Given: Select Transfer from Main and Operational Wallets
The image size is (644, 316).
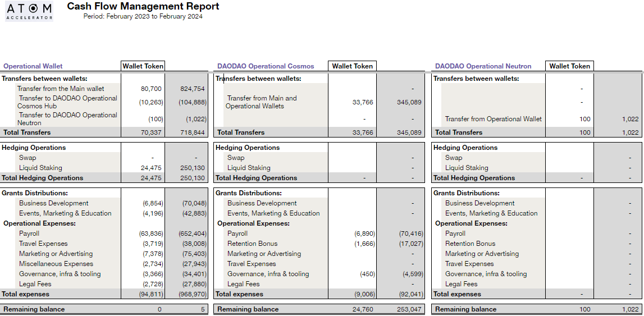Looking at the screenshot, I should point(262,102).
